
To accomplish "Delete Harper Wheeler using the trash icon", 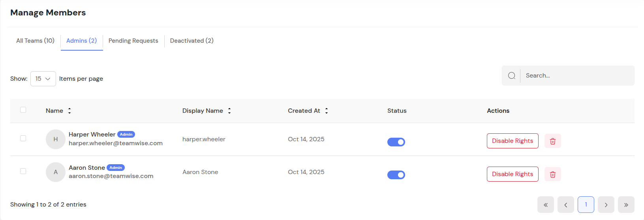I will pos(552,141).
